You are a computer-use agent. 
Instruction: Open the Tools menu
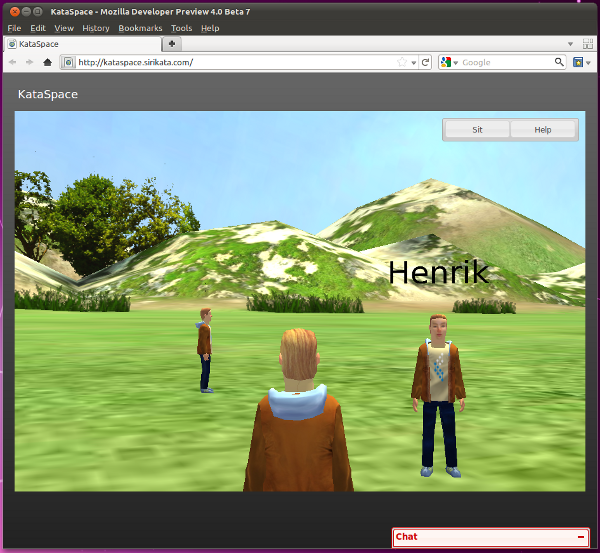point(181,28)
